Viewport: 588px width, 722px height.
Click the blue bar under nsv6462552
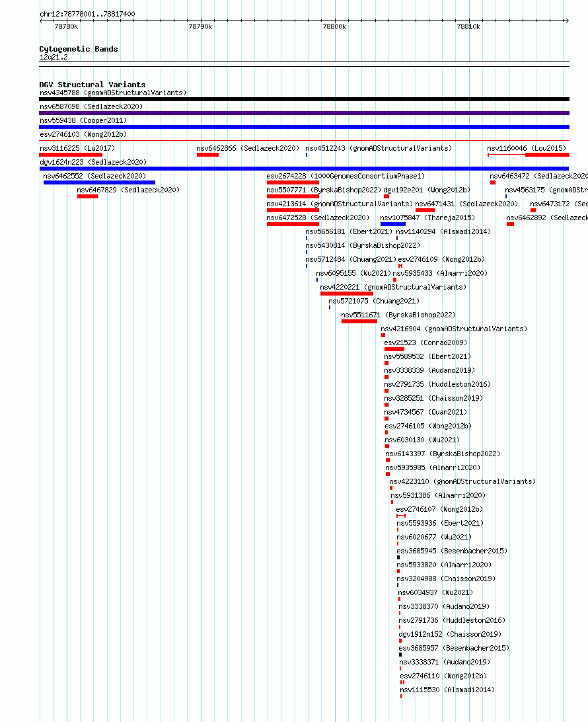99,182
